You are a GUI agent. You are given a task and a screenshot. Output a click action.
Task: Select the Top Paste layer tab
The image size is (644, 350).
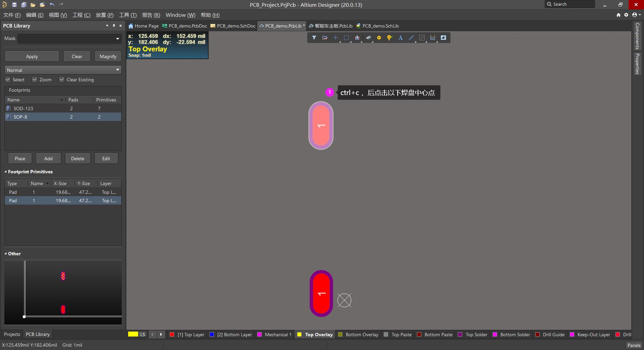pos(398,335)
